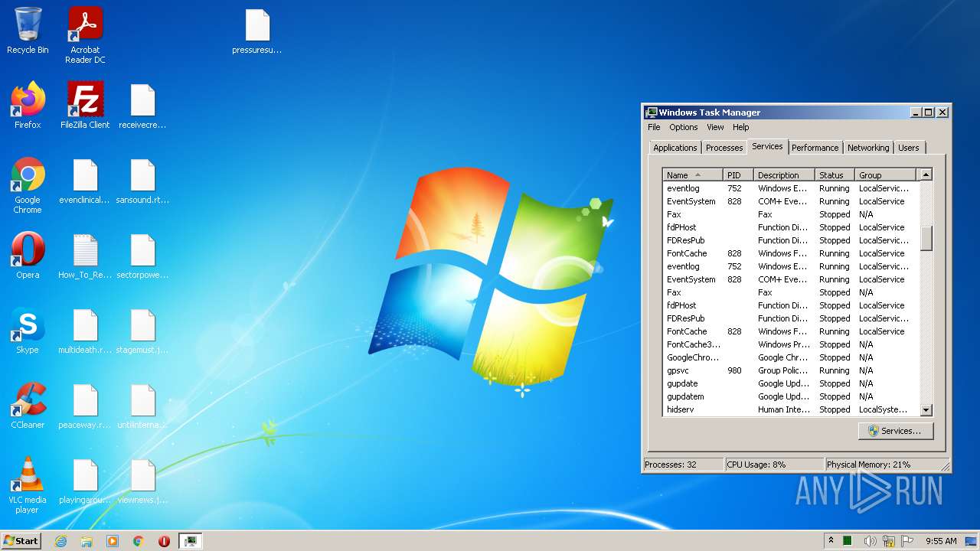980x551 pixels.
Task: Launch Acrobat Reader DC shortcut
Action: click(x=85, y=35)
